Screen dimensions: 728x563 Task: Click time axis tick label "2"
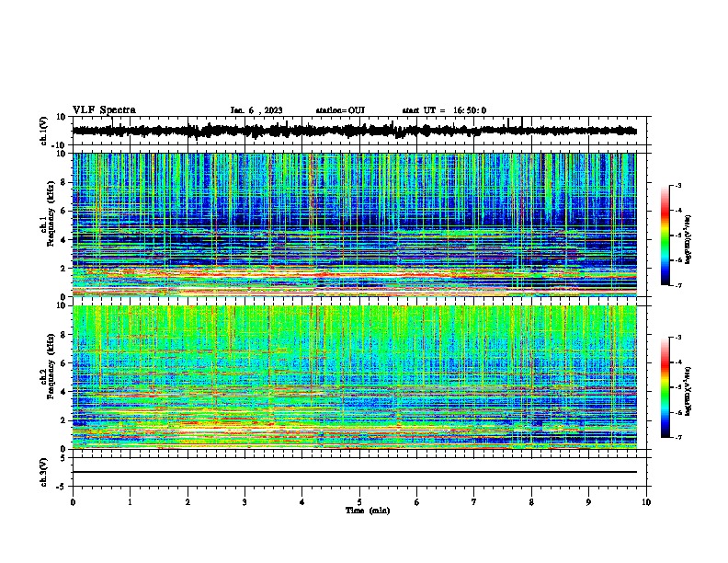(188, 502)
